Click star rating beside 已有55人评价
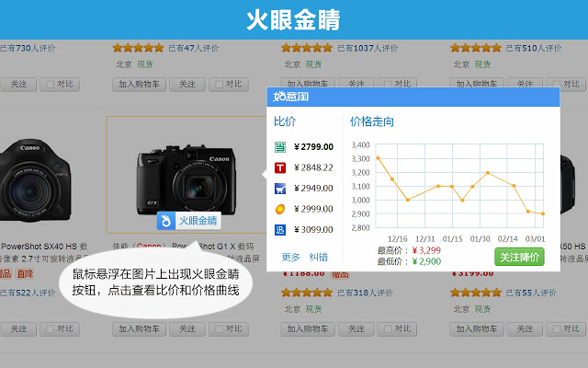This screenshot has height=368, width=588. click(476, 293)
